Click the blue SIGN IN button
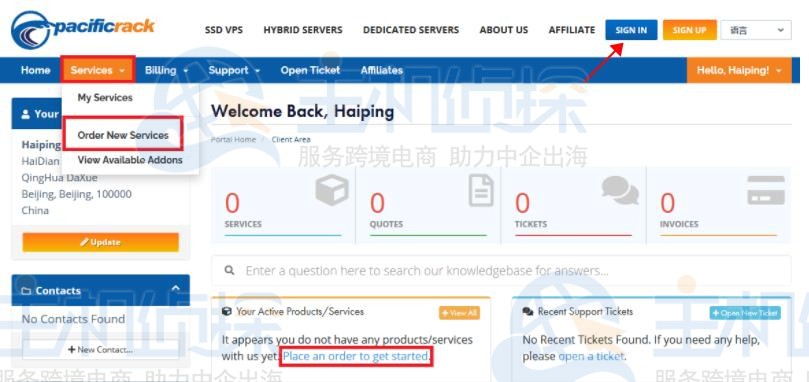809x382 pixels. [631, 30]
